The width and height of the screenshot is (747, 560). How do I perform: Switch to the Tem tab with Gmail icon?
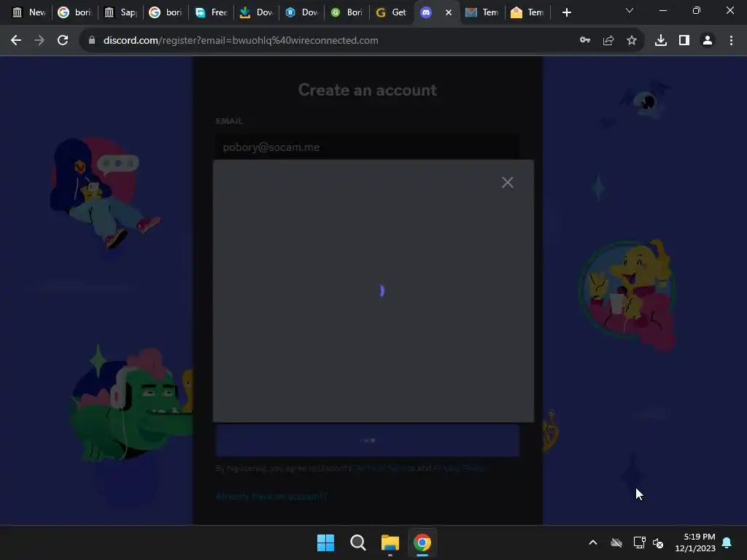coord(482,13)
